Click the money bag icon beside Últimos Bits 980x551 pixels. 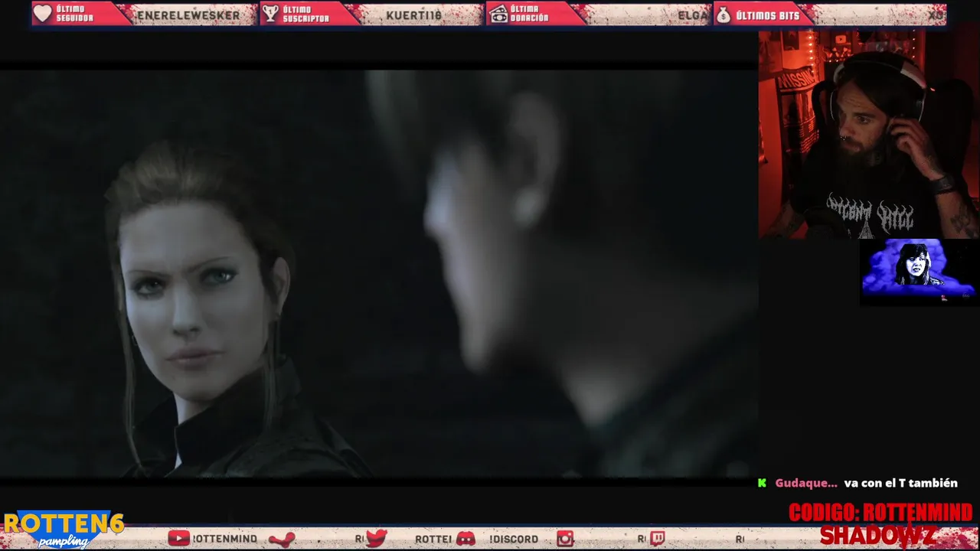(x=724, y=14)
